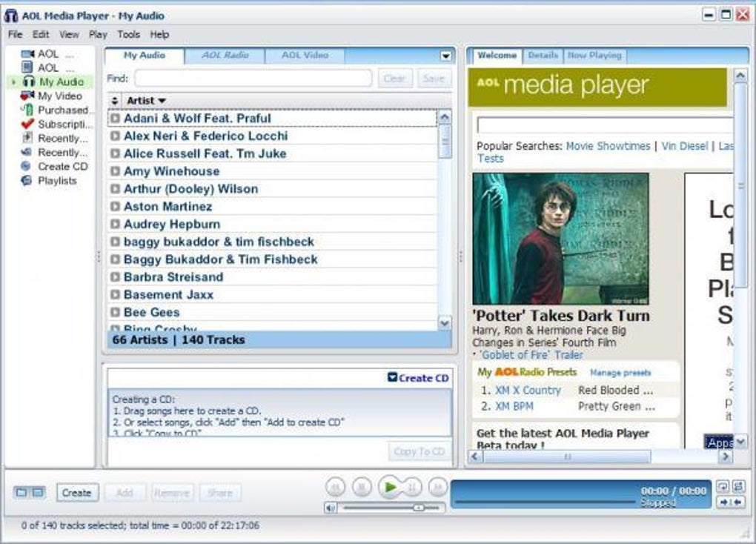Expand the Bee Gees artist entry

click(x=115, y=312)
